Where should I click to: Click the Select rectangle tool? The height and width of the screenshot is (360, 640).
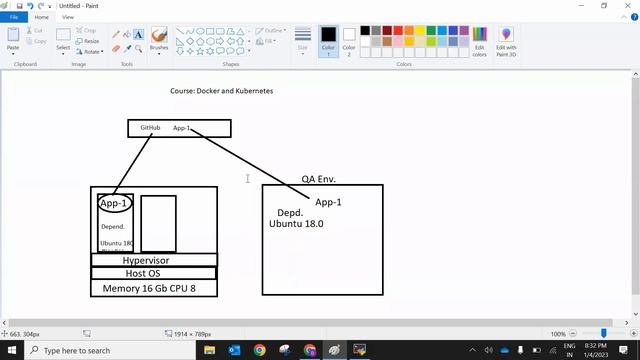pos(63,35)
